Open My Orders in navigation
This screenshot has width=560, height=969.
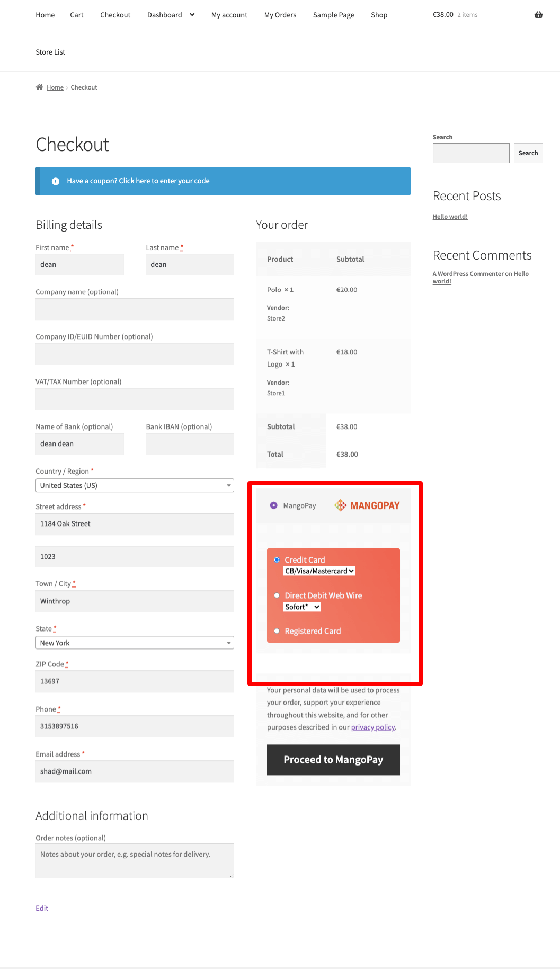pyautogui.click(x=280, y=15)
